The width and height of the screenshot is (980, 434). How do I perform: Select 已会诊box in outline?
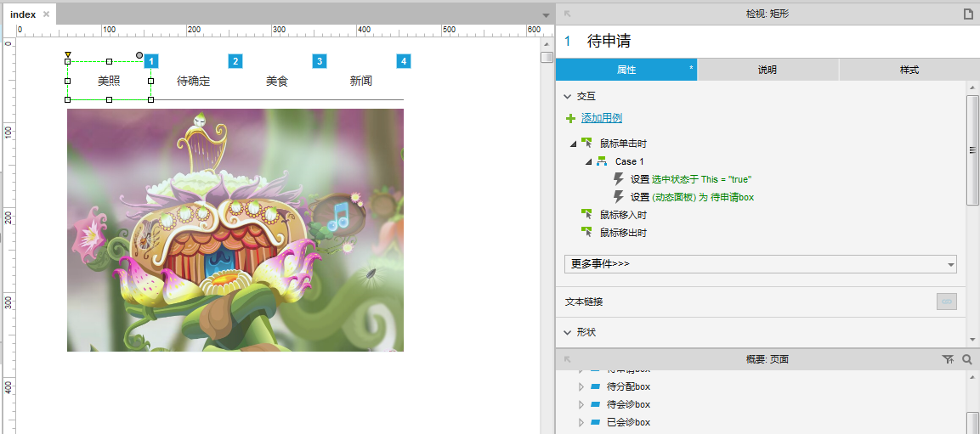click(628, 423)
